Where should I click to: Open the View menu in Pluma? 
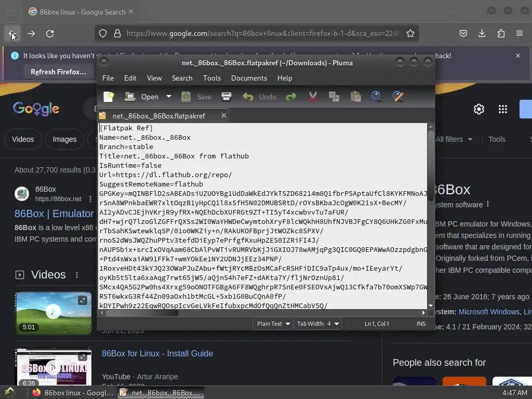(154, 78)
